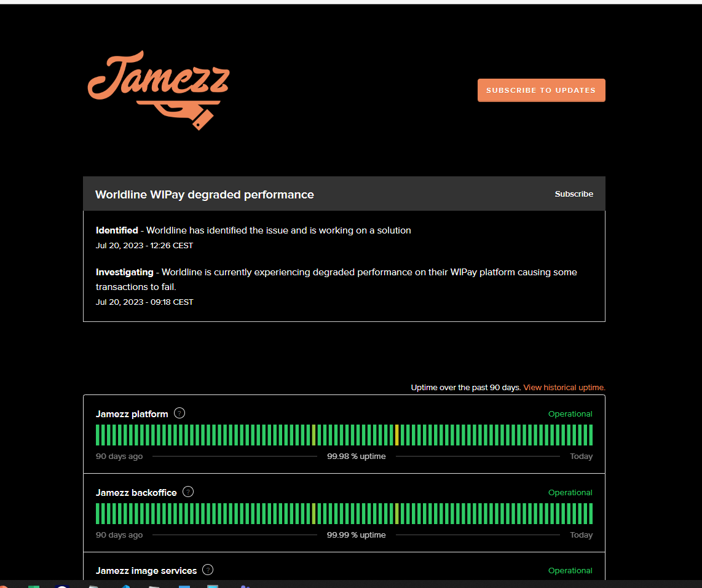Click the 99.98 % uptime label
Viewport: 702px width, 588px height.
[x=357, y=457]
